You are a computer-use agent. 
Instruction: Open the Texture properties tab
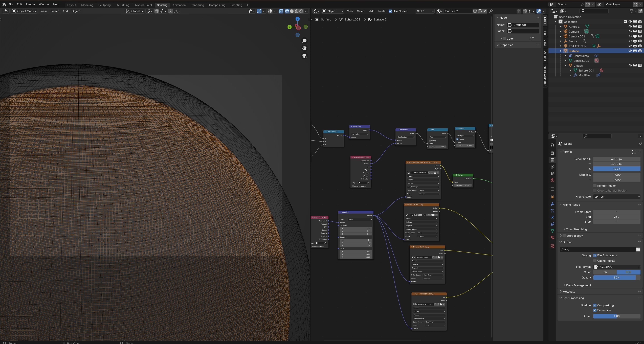click(552, 246)
